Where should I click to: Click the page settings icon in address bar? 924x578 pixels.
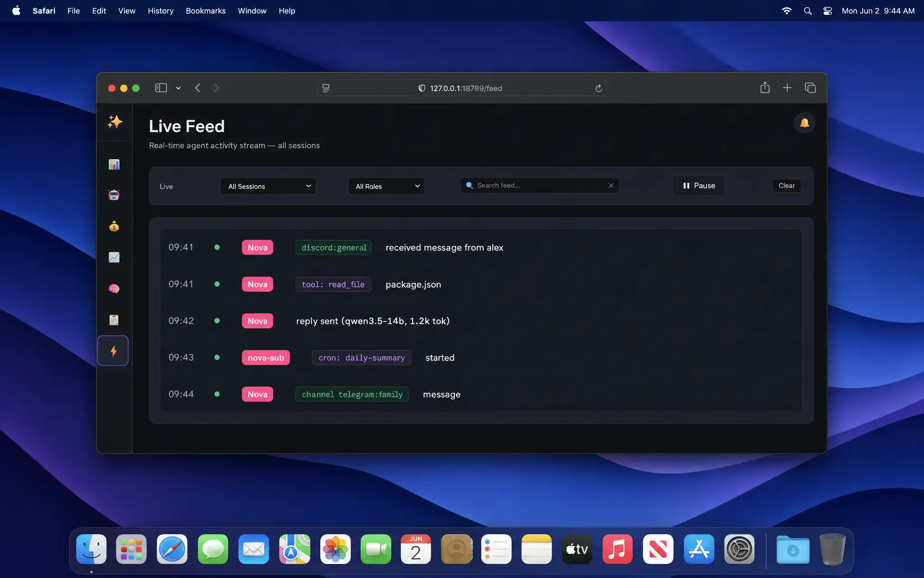326,89
